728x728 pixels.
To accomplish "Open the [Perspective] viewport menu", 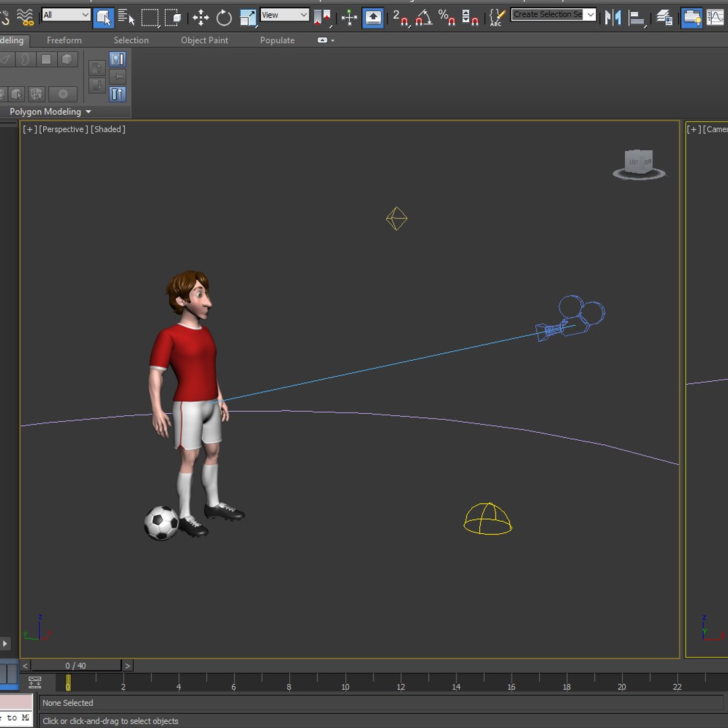I will coord(63,129).
